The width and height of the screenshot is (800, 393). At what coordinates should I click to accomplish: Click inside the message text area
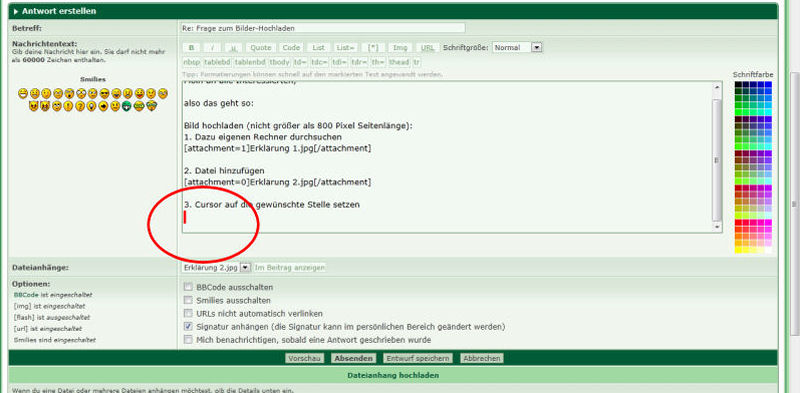pyautogui.click(x=447, y=157)
